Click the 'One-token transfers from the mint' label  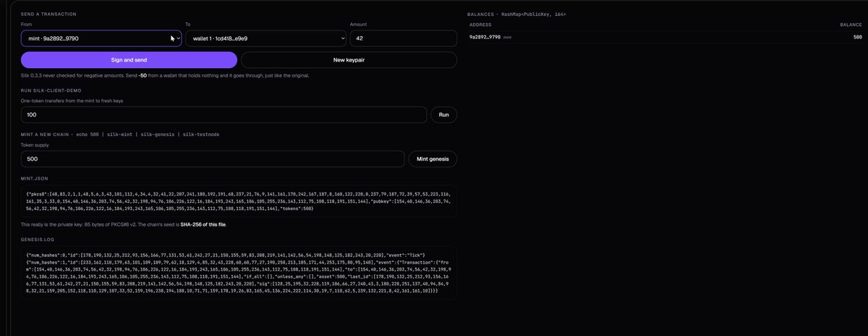pyautogui.click(x=72, y=101)
